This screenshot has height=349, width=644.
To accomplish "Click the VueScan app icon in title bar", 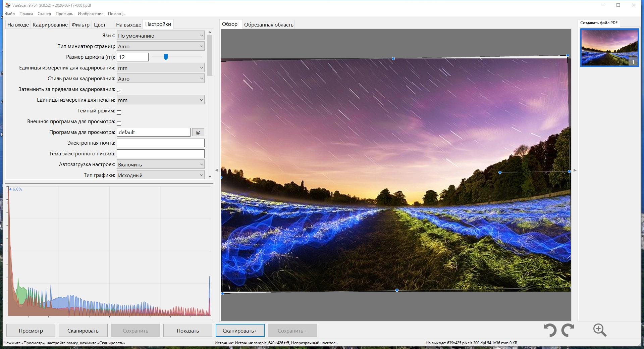I will point(8,5).
